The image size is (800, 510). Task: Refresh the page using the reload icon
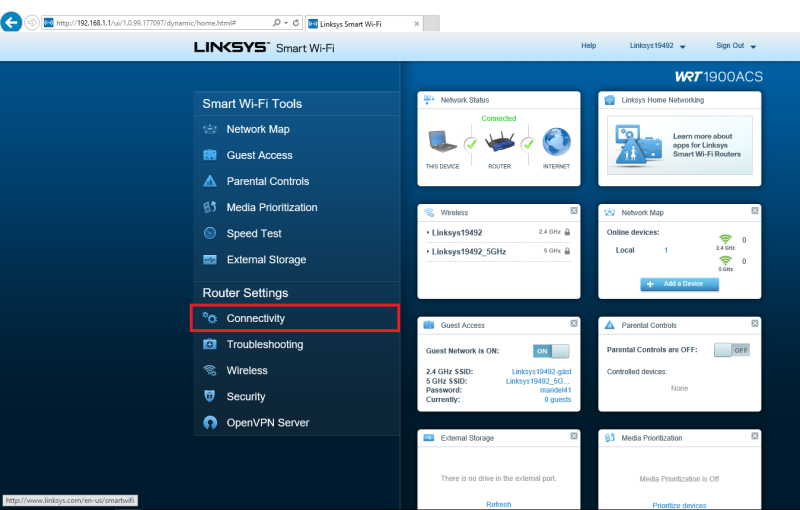pyautogui.click(x=296, y=23)
